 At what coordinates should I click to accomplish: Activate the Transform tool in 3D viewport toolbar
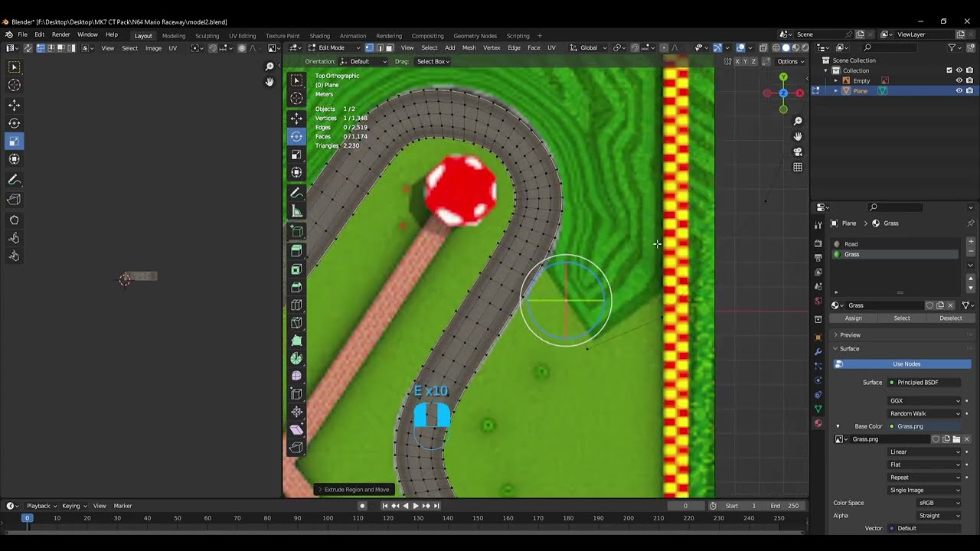click(296, 172)
